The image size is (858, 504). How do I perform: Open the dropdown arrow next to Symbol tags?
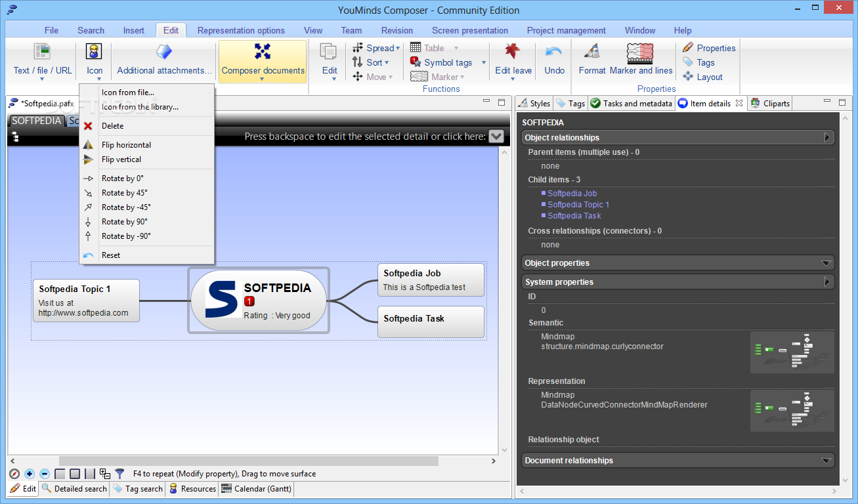[484, 63]
